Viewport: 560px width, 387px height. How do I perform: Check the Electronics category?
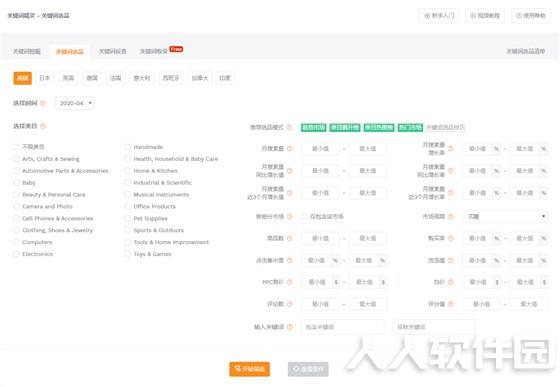pyautogui.click(x=16, y=254)
